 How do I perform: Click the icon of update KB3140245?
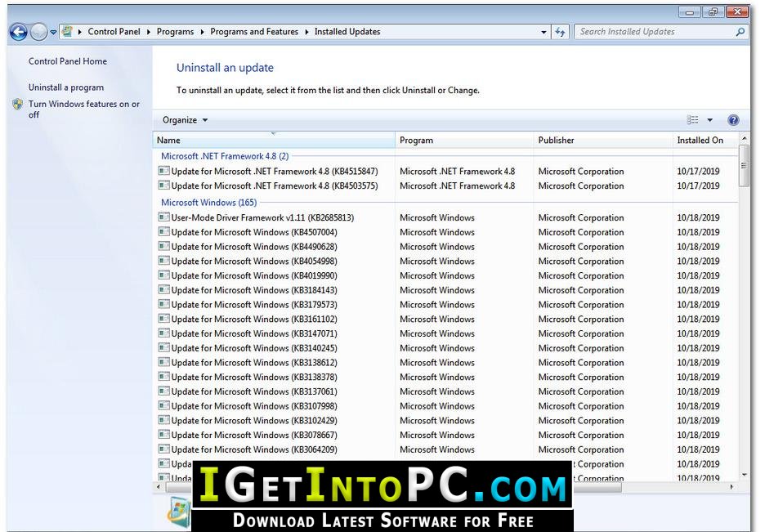tap(164, 347)
